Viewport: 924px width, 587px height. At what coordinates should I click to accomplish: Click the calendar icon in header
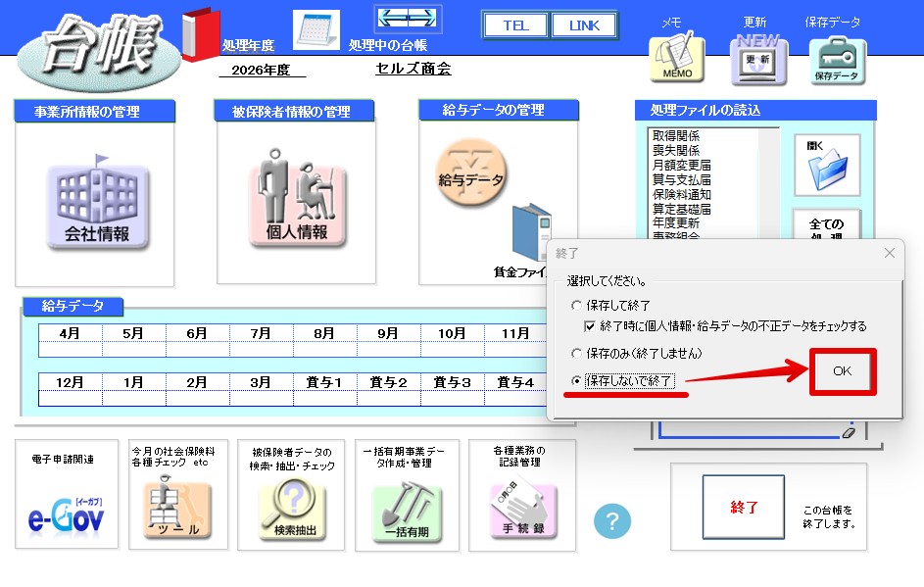[316, 29]
